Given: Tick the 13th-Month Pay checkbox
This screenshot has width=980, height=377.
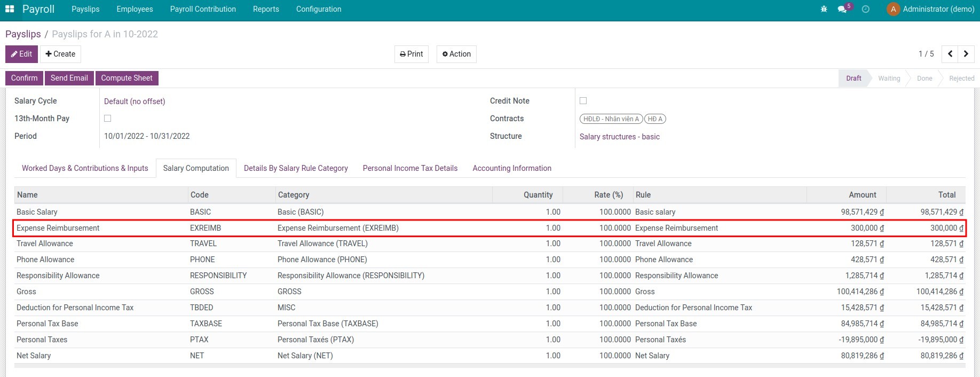Looking at the screenshot, I should click(107, 119).
